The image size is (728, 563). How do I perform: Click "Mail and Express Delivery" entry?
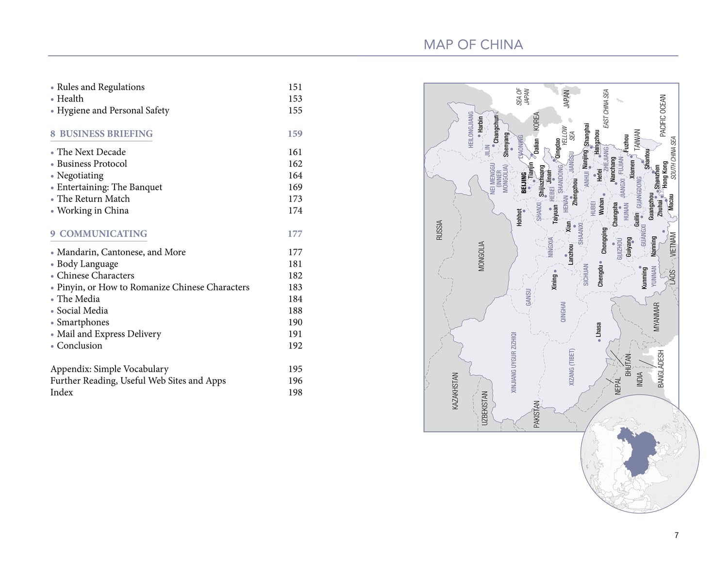coord(109,334)
